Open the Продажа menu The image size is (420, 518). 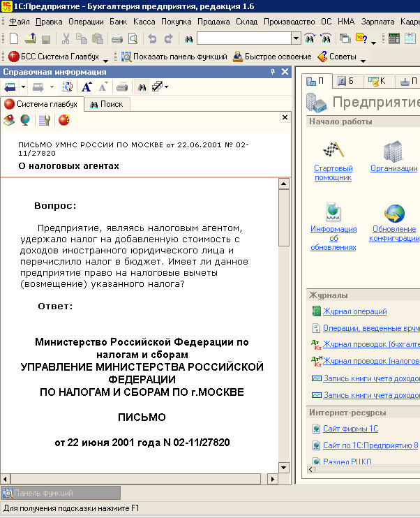[x=213, y=22]
